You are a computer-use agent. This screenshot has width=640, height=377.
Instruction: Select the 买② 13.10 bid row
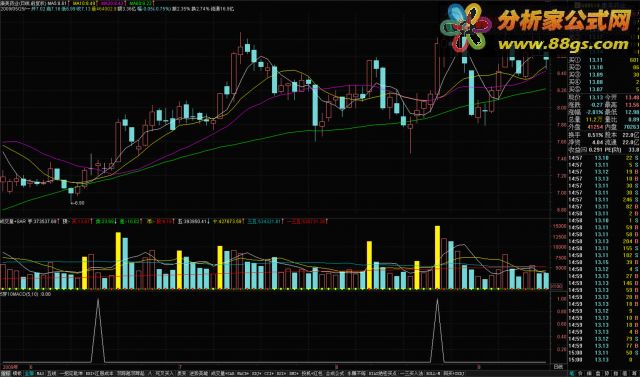(x=604, y=68)
